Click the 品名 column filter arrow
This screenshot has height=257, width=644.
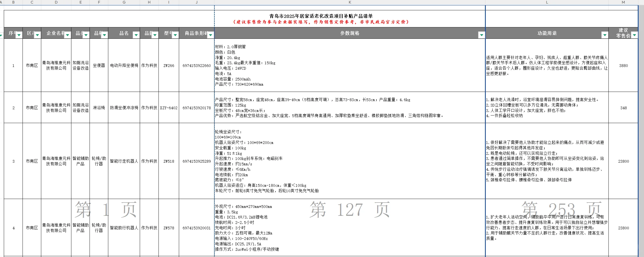pos(136,35)
